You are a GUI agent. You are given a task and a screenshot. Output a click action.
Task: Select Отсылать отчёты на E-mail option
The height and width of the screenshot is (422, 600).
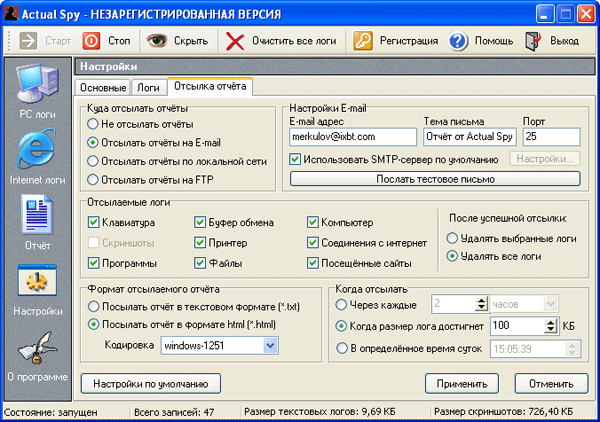(93, 143)
